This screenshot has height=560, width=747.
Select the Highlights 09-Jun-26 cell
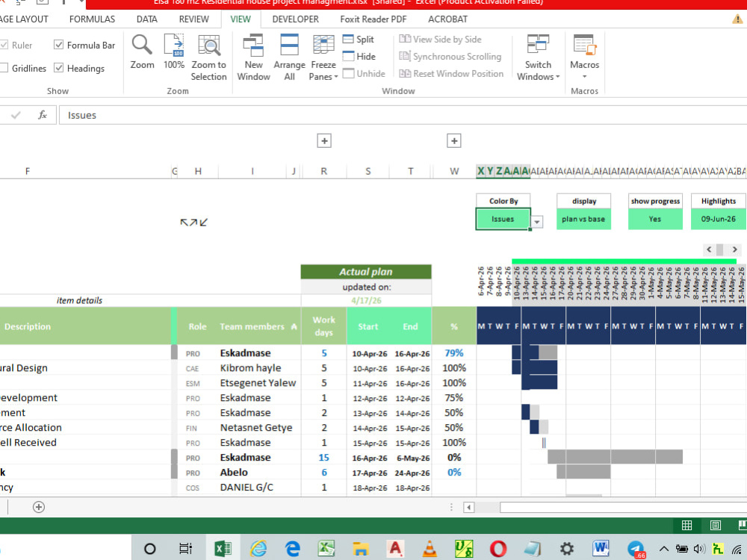(x=719, y=219)
